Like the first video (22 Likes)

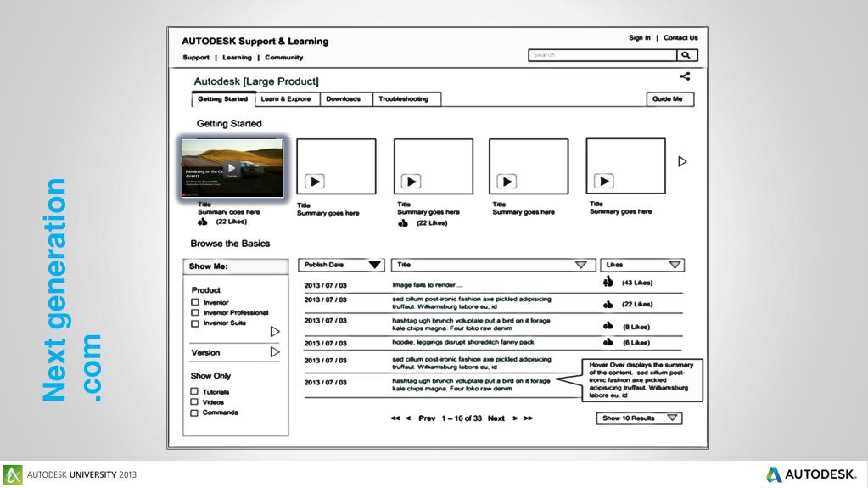(x=203, y=222)
